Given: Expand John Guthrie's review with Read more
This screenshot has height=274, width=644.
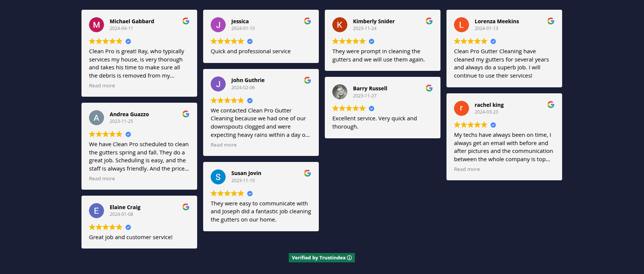Looking at the screenshot, I should pyautogui.click(x=223, y=145).
